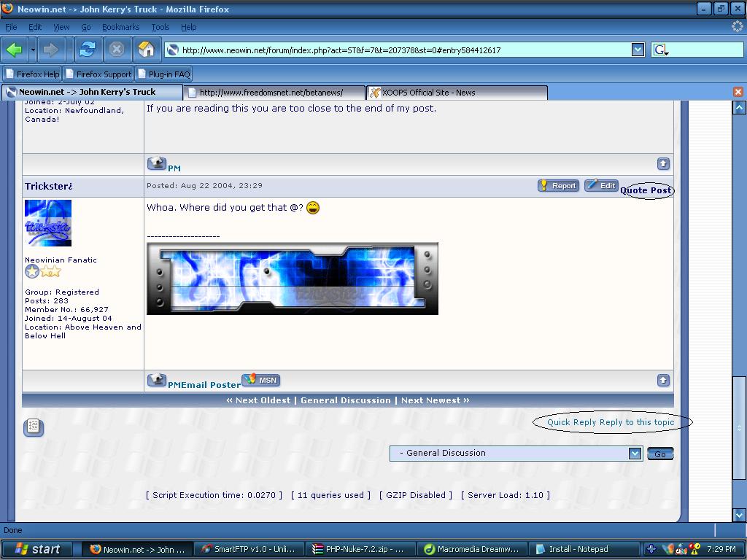Click the MSN button under Trickster's post
The image size is (747, 560).
[261, 380]
